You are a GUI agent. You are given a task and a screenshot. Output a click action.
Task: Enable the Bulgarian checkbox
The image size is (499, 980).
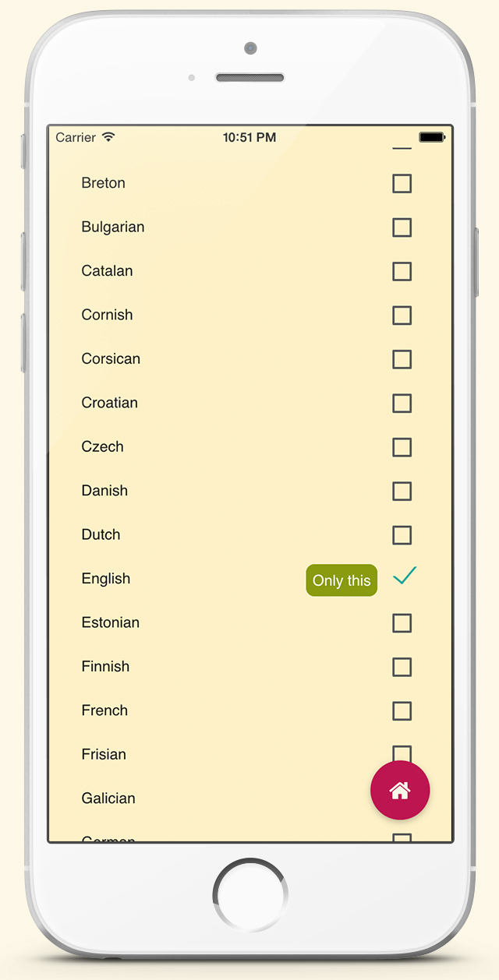(x=402, y=227)
